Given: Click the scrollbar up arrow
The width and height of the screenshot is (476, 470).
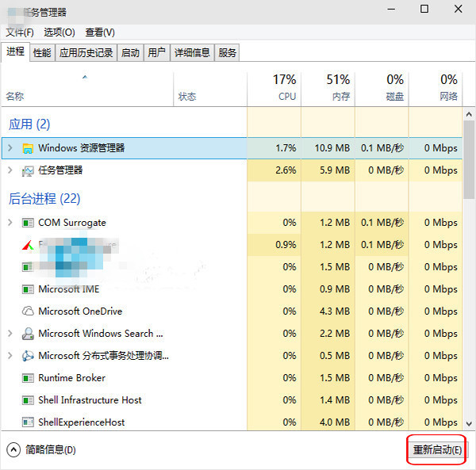Looking at the screenshot, I should tap(469, 114).
